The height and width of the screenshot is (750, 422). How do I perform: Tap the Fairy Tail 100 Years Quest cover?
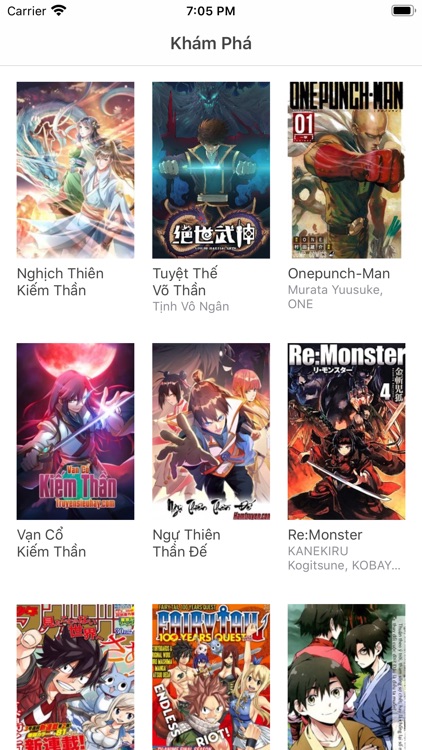211,677
